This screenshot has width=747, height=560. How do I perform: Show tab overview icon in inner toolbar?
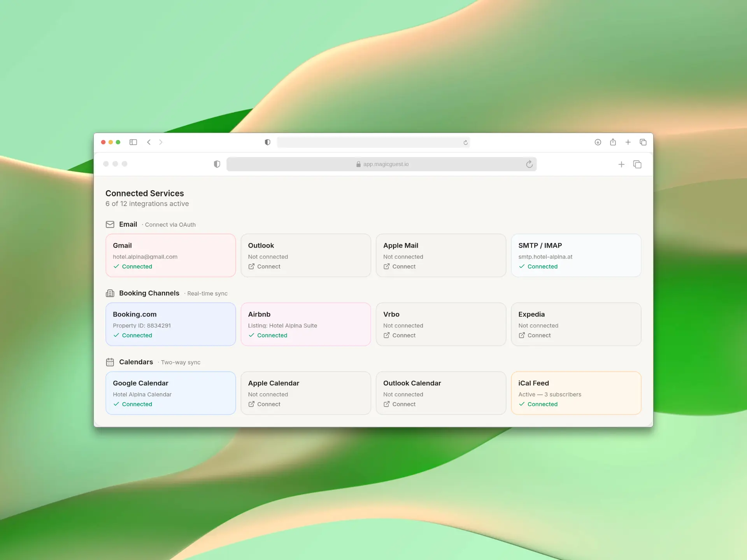pyautogui.click(x=637, y=164)
